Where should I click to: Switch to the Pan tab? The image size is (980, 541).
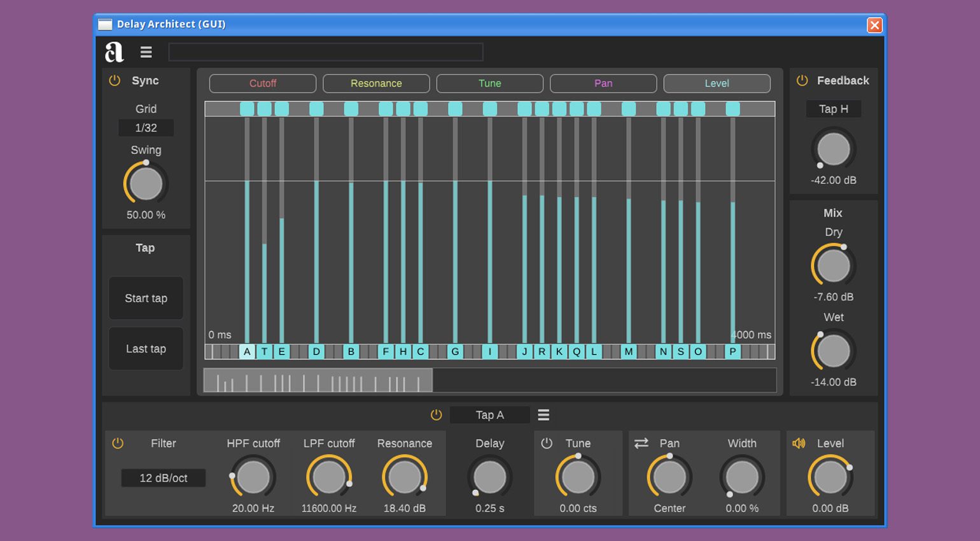click(603, 83)
